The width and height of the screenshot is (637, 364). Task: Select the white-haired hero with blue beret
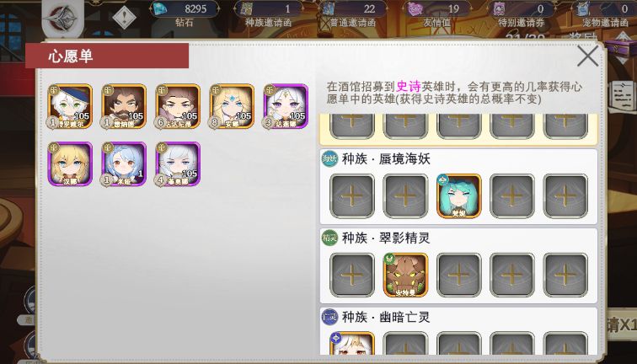pos(70,106)
